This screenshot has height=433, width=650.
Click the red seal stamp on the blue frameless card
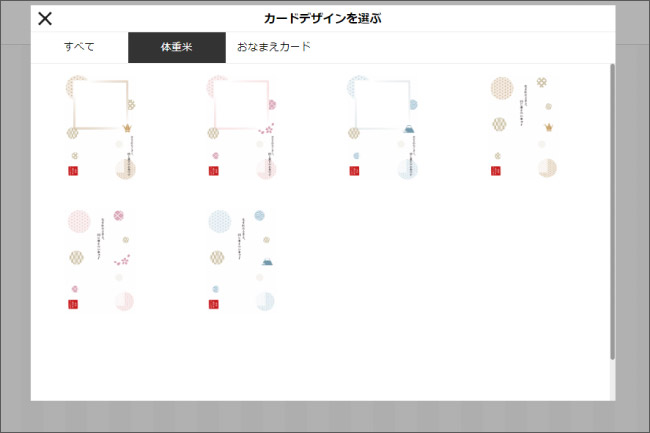tap(214, 305)
